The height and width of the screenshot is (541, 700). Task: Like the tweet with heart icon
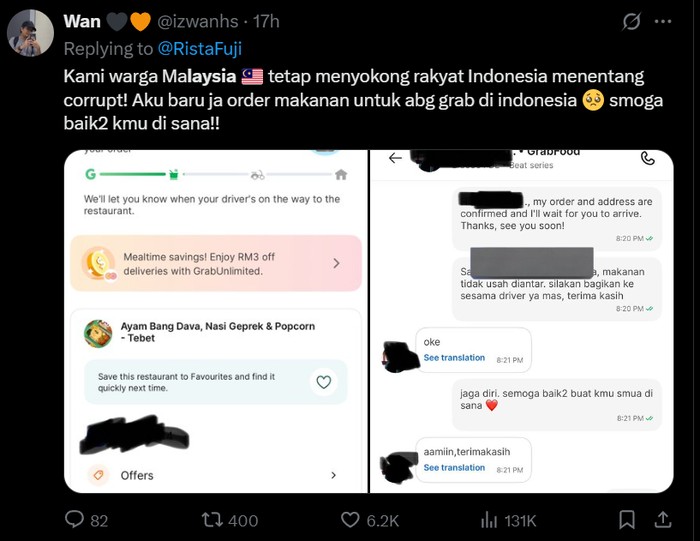click(x=350, y=520)
